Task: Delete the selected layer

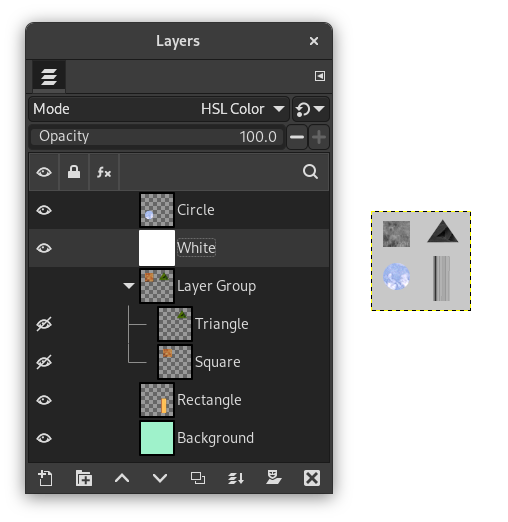Action: pos(312,478)
